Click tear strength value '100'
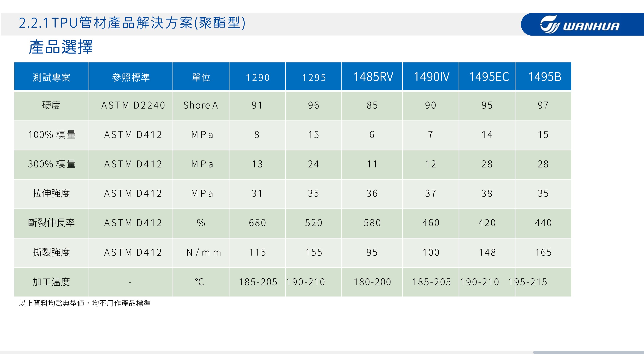This screenshot has height=362, width=644. 431,252
